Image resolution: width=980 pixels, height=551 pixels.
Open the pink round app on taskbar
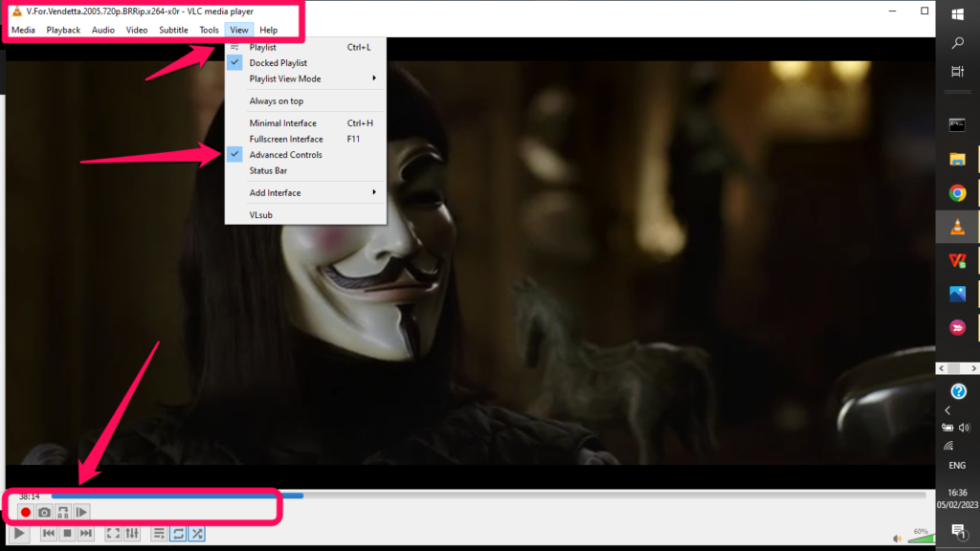pyautogui.click(x=957, y=327)
